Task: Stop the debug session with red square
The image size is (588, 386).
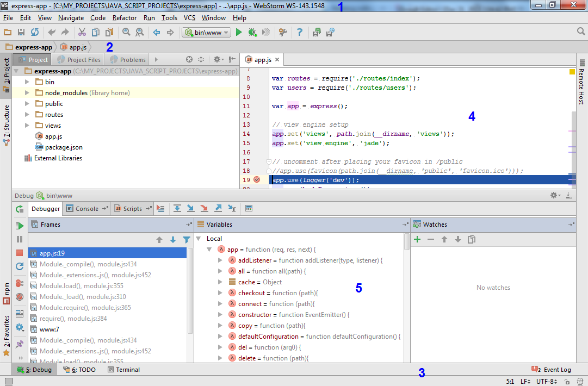Action: click(20, 253)
